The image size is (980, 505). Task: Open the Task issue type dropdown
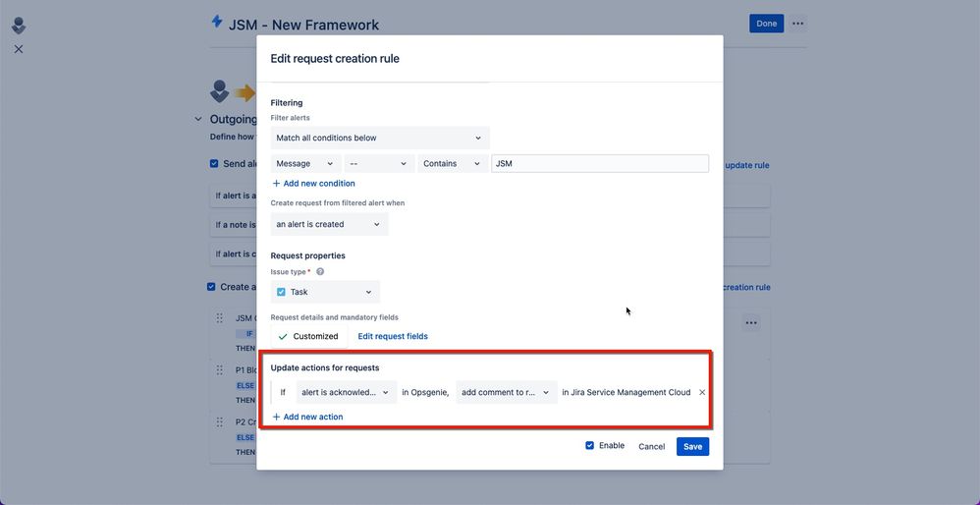click(x=325, y=292)
